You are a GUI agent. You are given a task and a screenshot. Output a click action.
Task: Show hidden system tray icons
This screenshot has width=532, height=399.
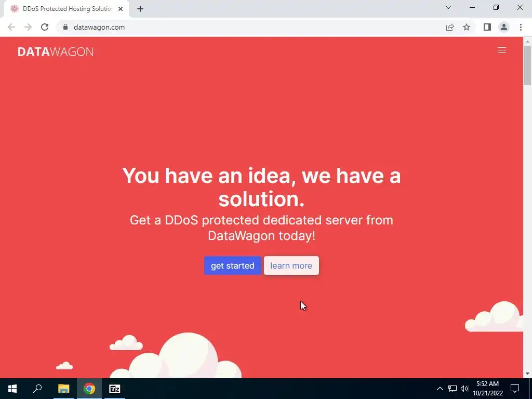click(440, 389)
